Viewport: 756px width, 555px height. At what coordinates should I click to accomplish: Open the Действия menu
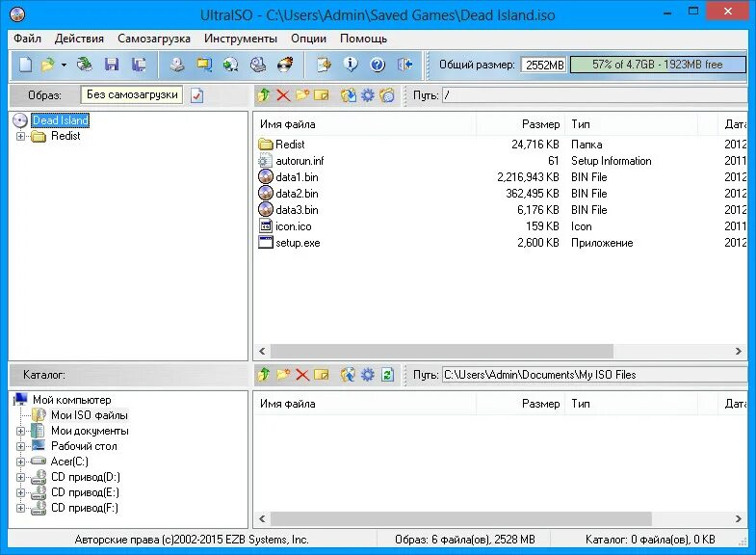point(79,39)
